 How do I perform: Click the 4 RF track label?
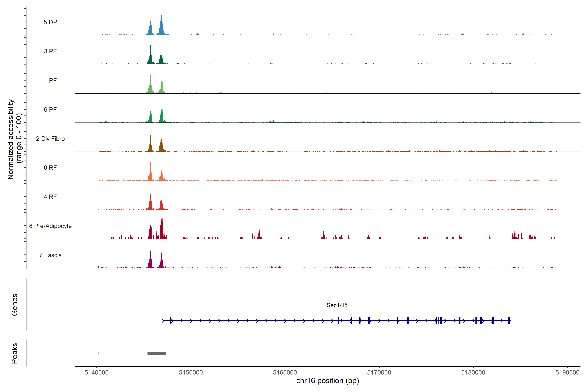pyautogui.click(x=50, y=197)
